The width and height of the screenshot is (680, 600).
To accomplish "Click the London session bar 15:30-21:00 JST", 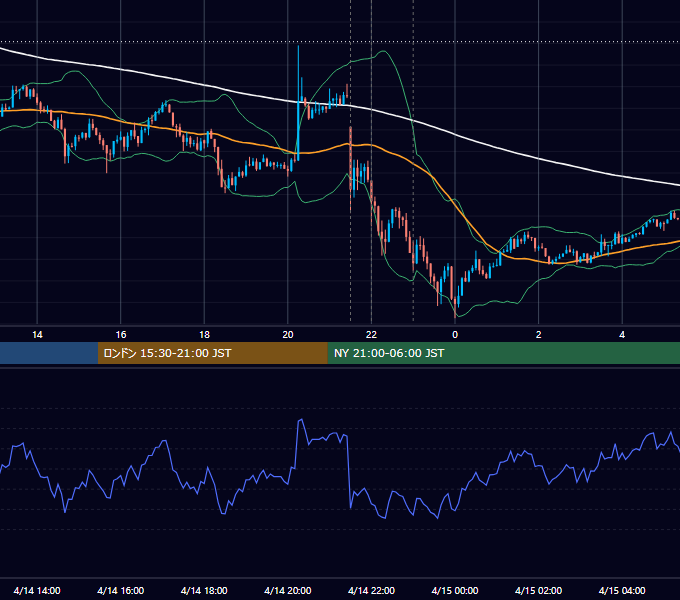I will click(212, 353).
